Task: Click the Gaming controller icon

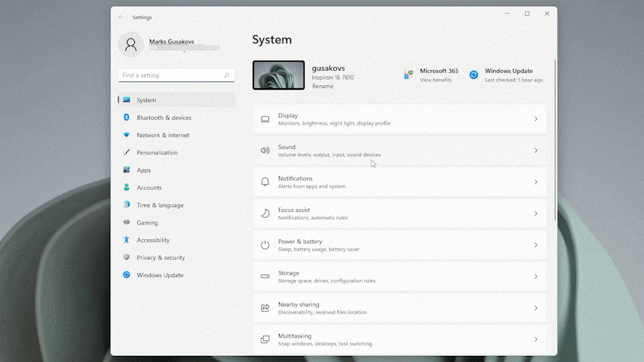Action: coord(127,222)
